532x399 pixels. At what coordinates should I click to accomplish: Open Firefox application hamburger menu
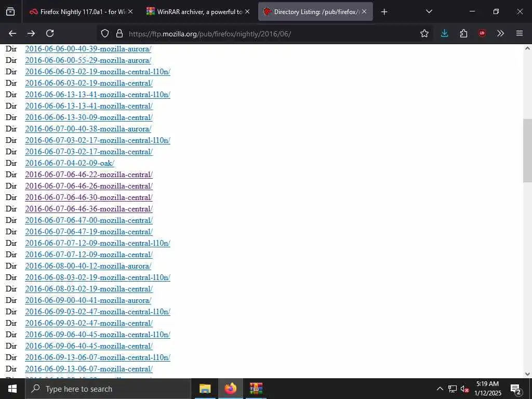[x=520, y=33]
